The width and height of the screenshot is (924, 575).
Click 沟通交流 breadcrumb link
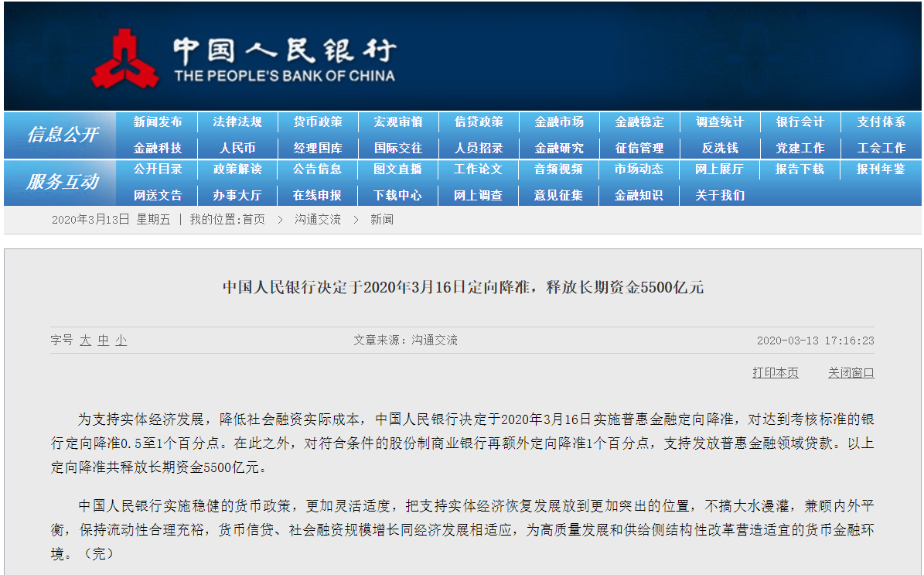pyautogui.click(x=318, y=220)
